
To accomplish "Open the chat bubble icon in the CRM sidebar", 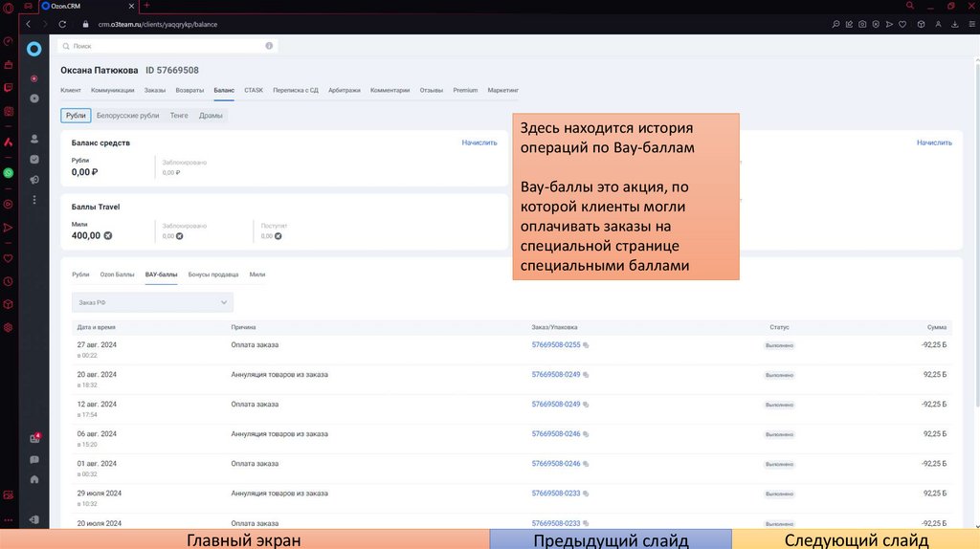I will (x=34, y=460).
